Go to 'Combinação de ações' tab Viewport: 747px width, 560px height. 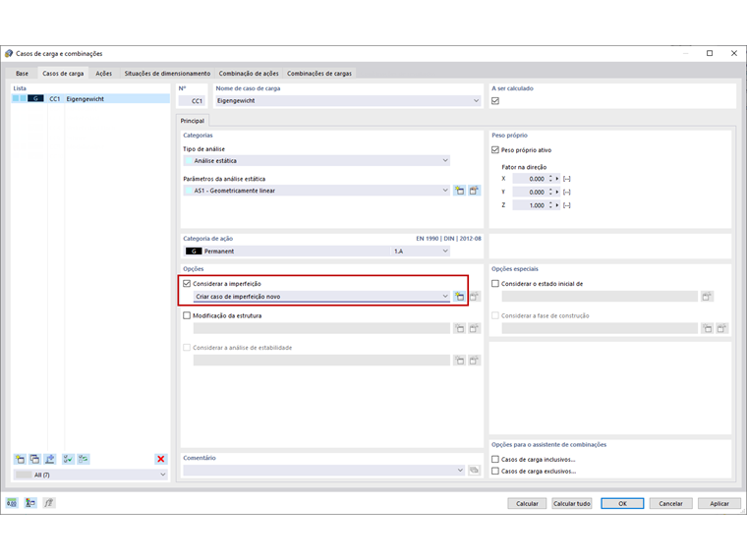tap(249, 74)
